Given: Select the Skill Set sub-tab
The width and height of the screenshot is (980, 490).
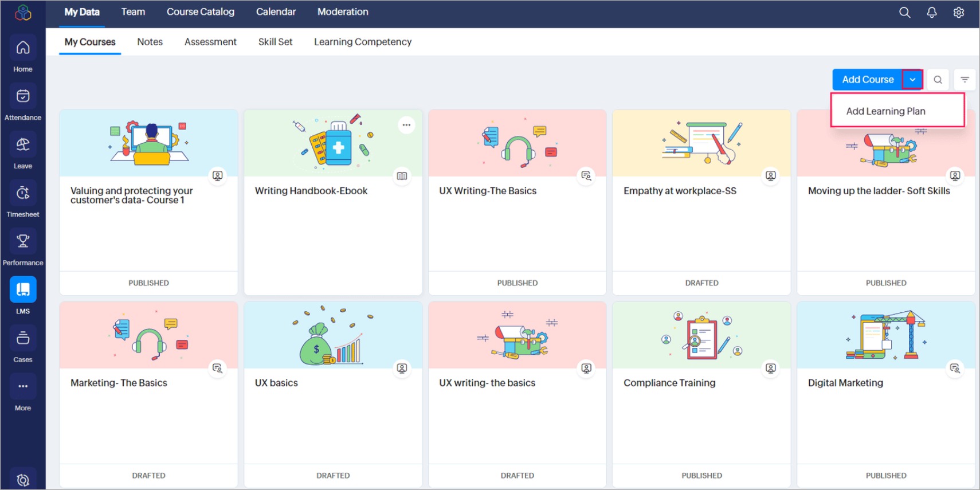Looking at the screenshot, I should (275, 42).
